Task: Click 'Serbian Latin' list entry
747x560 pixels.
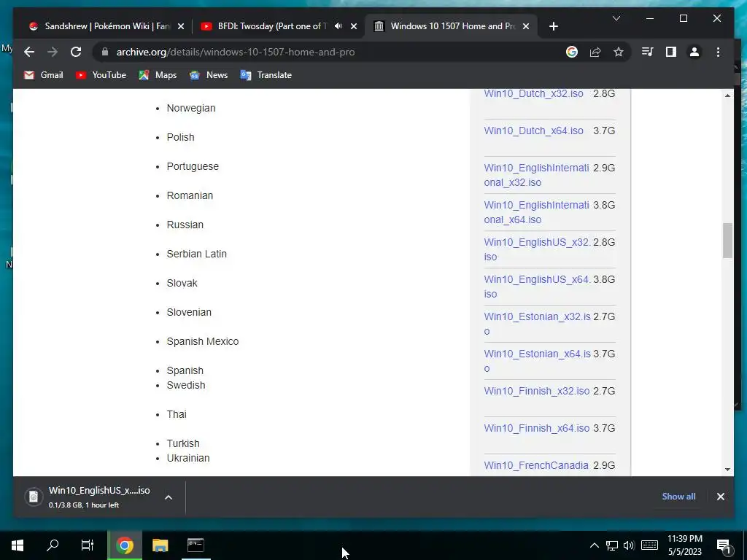Action: click(197, 254)
